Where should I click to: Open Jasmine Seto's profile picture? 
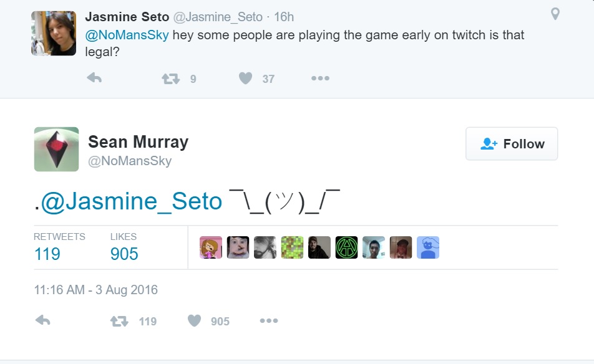(x=54, y=34)
